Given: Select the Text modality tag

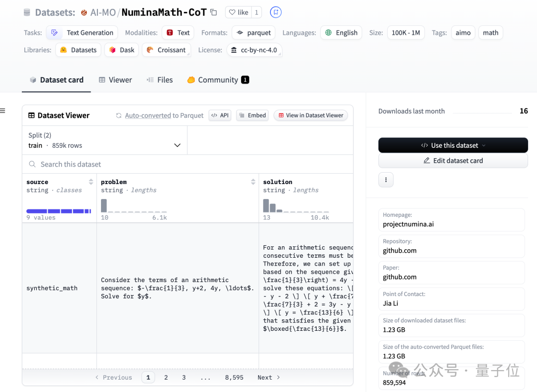Looking at the screenshot, I should click(x=178, y=32).
